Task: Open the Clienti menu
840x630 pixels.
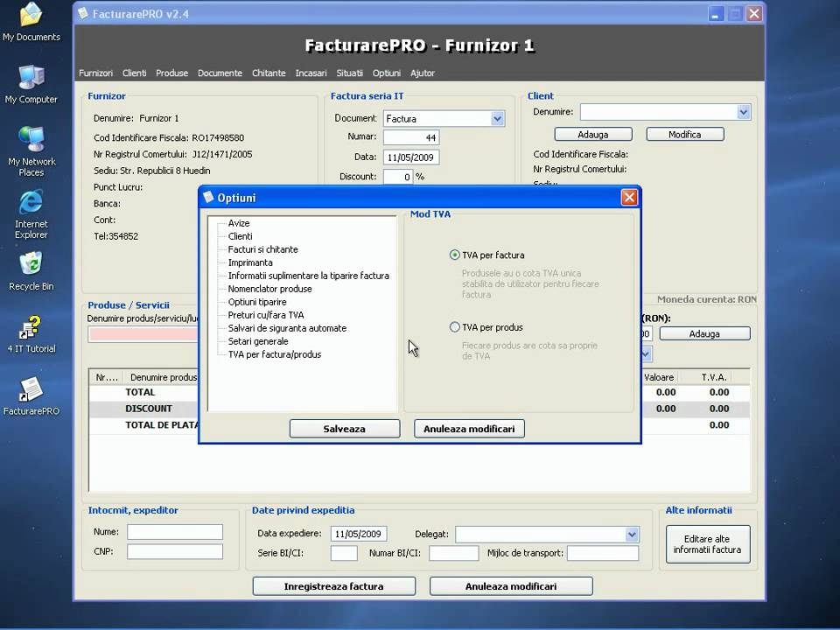Action: (x=134, y=73)
